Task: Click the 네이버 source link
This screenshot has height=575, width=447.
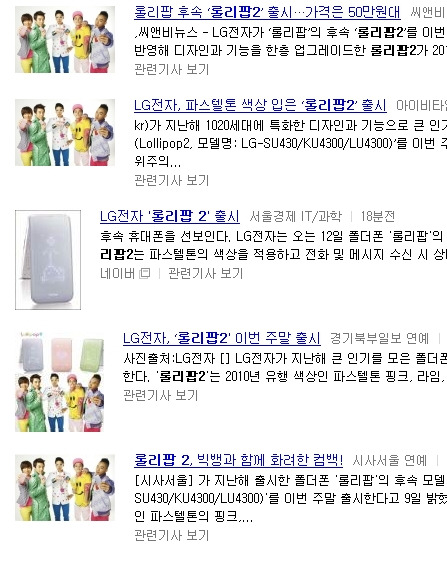Action: pyautogui.click(x=118, y=273)
